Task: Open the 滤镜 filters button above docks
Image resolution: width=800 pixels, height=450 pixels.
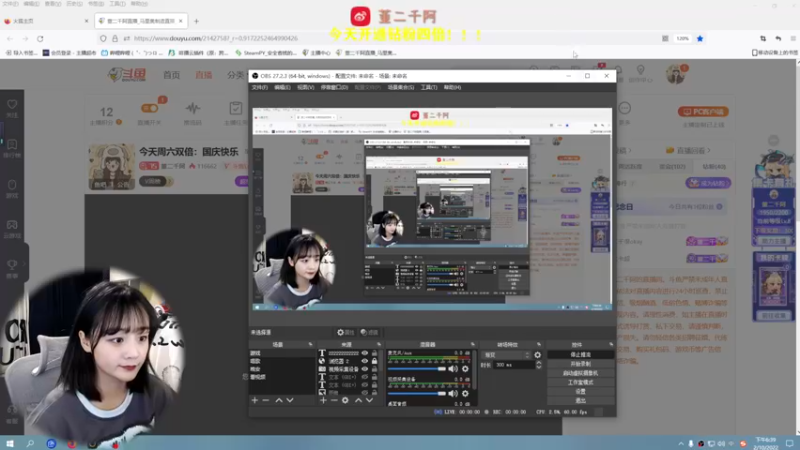Action: pos(369,332)
